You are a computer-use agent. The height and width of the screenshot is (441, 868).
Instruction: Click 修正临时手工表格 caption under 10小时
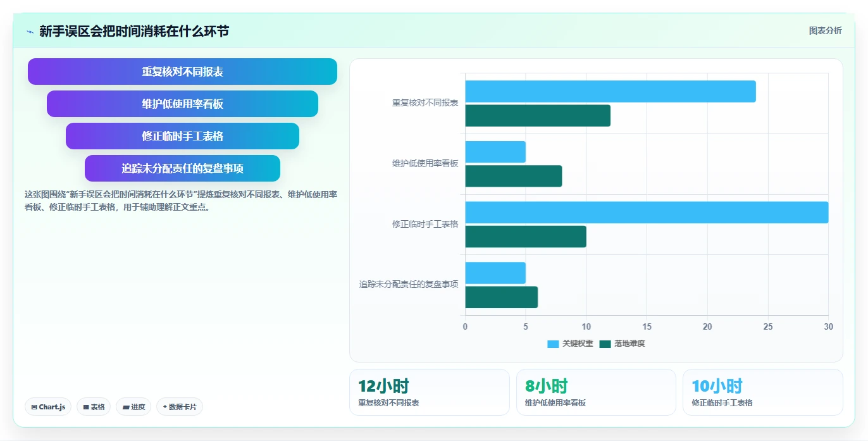click(x=722, y=402)
